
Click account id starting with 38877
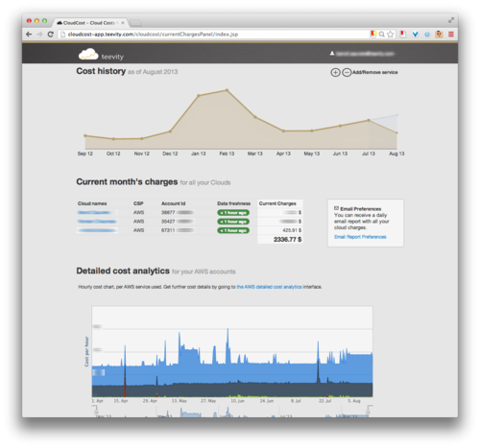pos(178,212)
